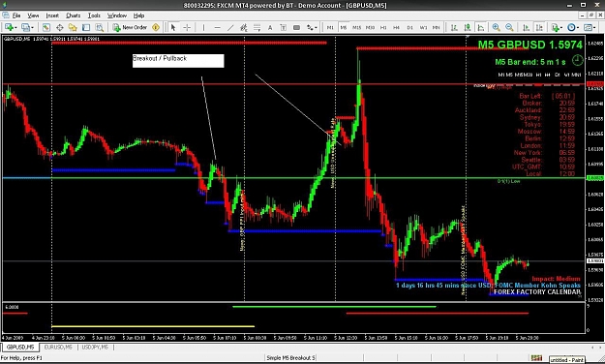
Task: Show the Market Watch panel
Action: [45, 27]
